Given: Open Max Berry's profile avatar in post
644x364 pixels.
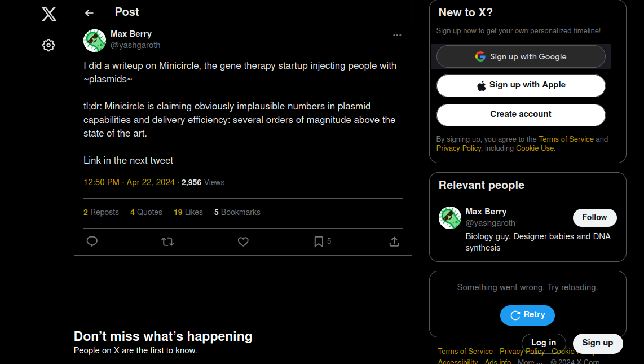Looking at the screenshot, I should [x=95, y=40].
